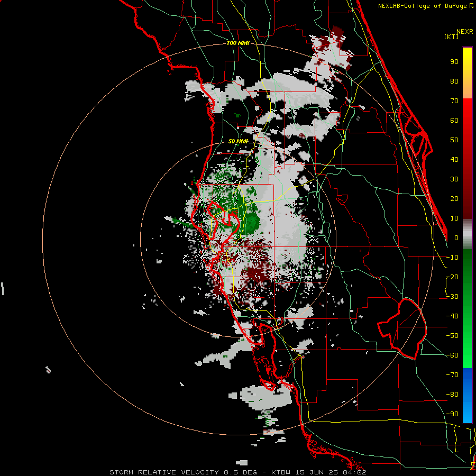
Task: Click the -80 knot scale label
Action: 452,395
